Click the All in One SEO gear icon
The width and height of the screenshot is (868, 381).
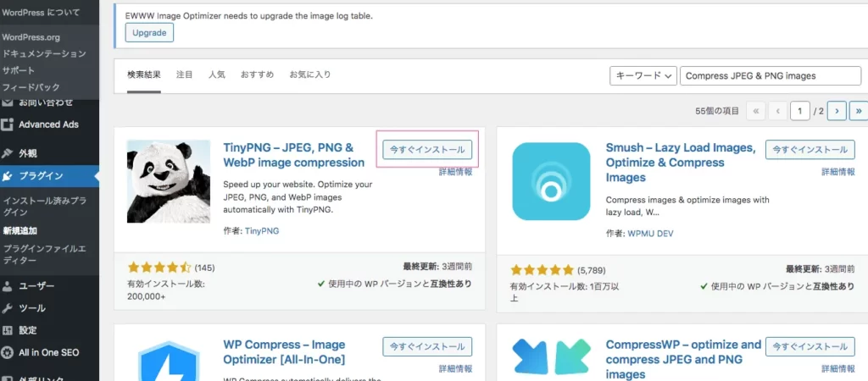click(x=7, y=352)
